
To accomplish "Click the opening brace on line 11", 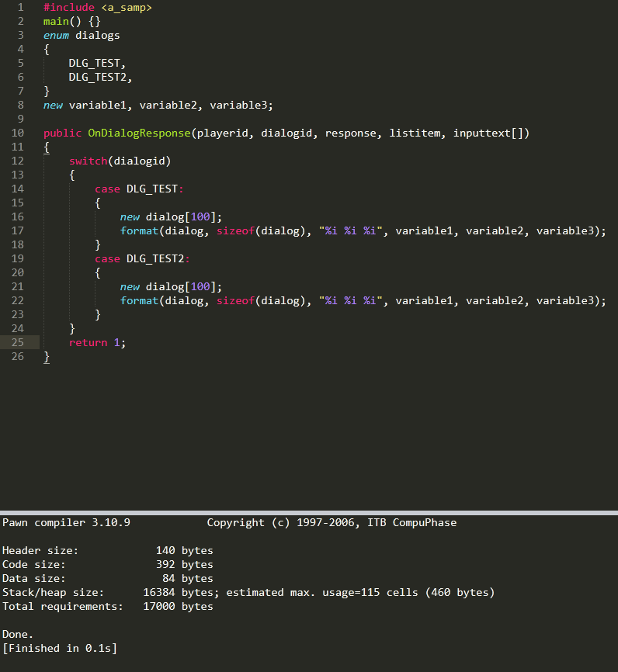I will click(47, 147).
